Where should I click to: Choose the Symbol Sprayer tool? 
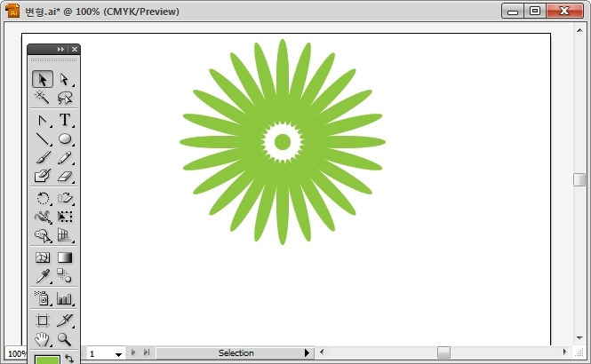click(x=43, y=298)
